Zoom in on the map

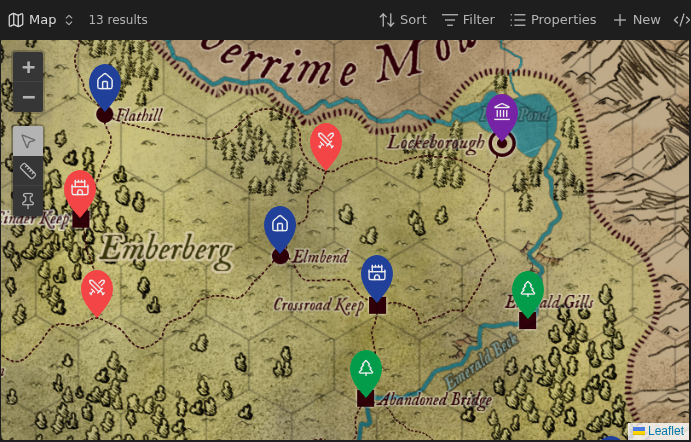pos(28,67)
